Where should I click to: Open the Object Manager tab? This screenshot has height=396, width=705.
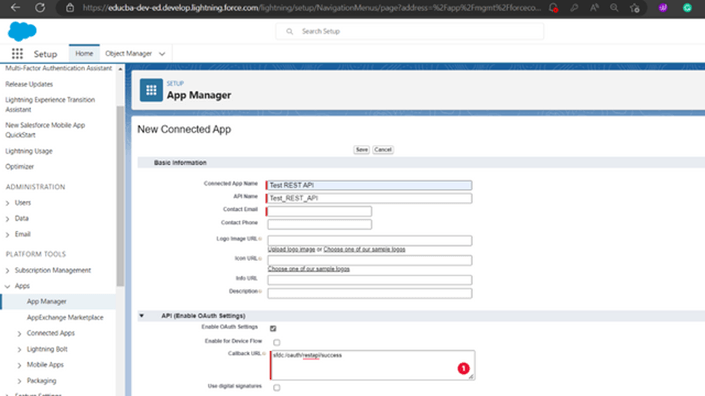pyautogui.click(x=129, y=53)
